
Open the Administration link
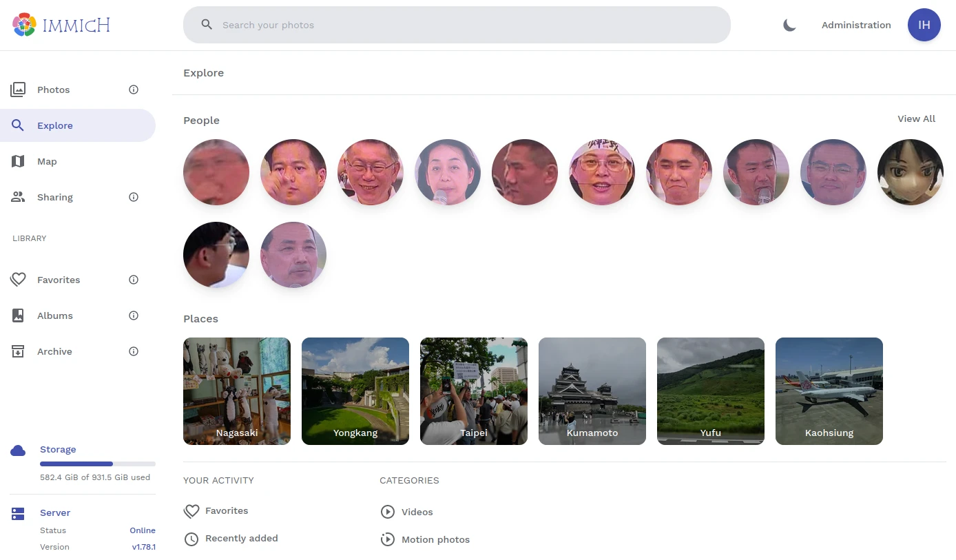pyautogui.click(x=855, y=25)
